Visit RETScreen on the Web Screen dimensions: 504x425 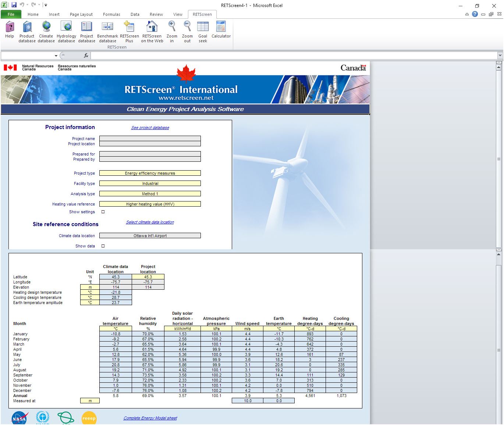coord(152,31)
